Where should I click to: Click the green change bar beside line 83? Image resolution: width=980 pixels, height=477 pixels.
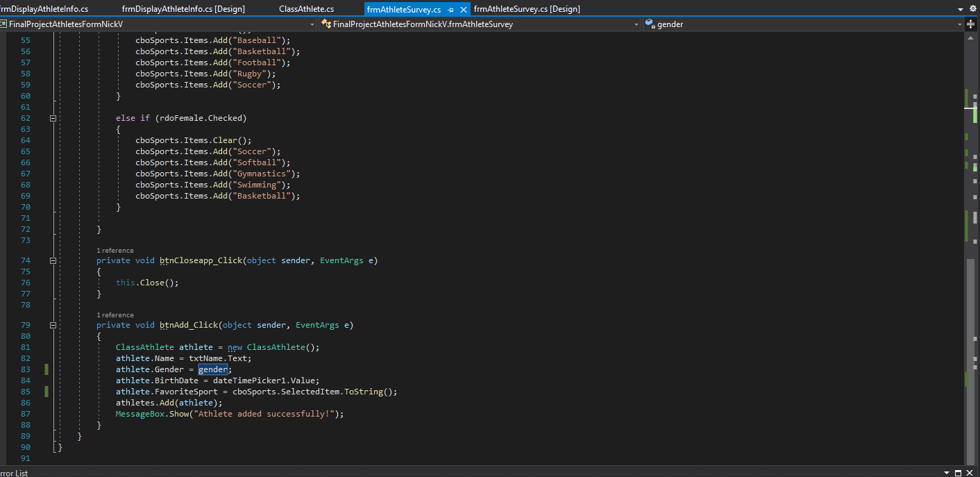pyautogui.click(x=46, y=369)
